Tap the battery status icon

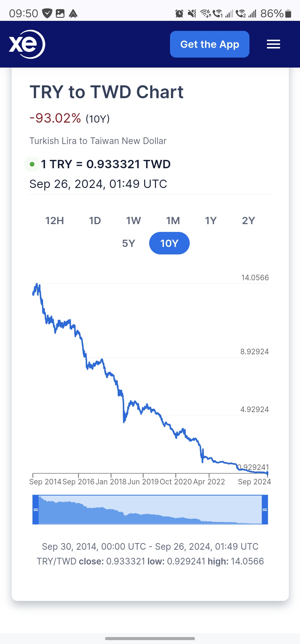(288, 13)
